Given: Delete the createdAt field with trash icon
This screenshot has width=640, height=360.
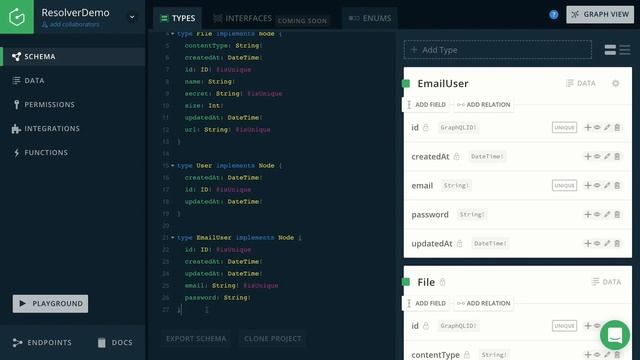Looking at the screenshot, I should click(617, 156).
